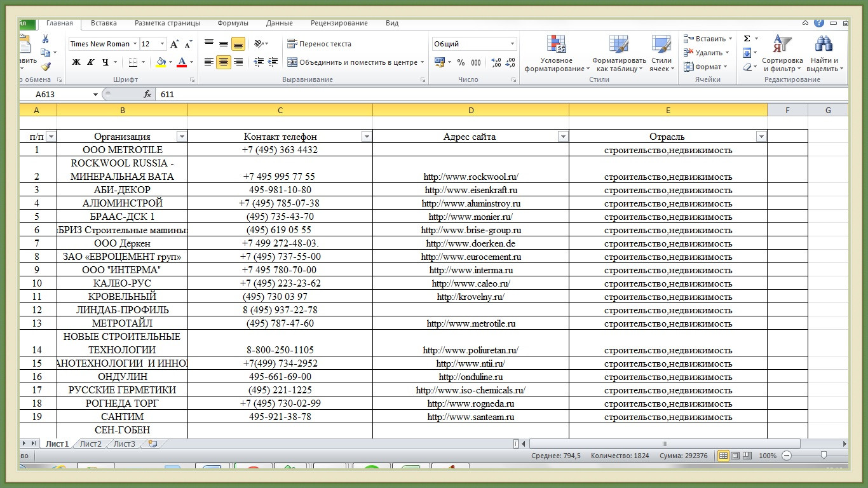Image resolution: width=868 pixels, height=488 pixels.
Task: Align text to top of cell
Action: point(209,44)
